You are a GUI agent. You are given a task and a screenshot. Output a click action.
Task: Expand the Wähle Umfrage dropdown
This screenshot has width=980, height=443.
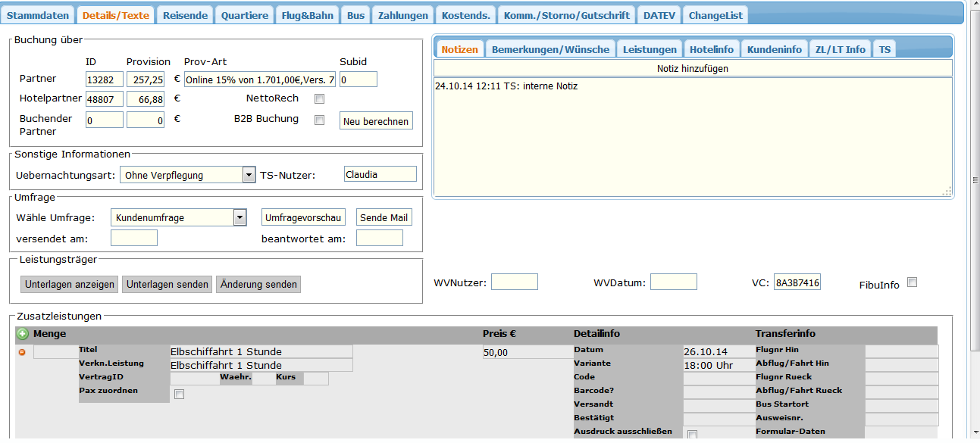240,217
